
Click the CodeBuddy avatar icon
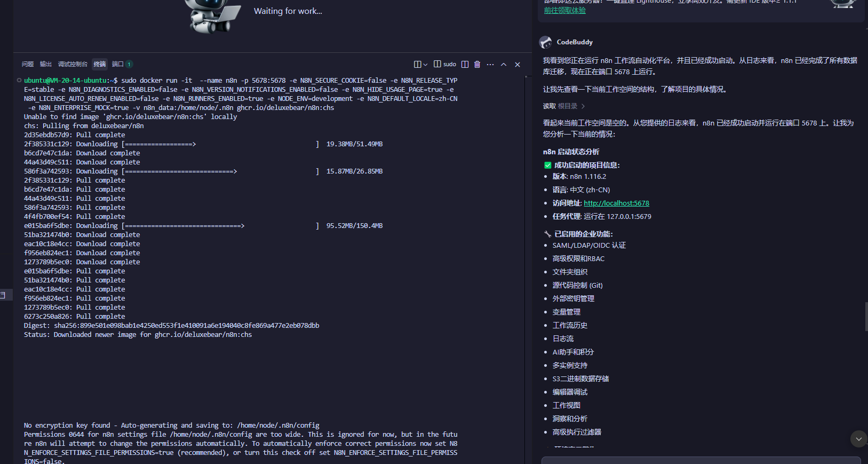coord(545,42)
